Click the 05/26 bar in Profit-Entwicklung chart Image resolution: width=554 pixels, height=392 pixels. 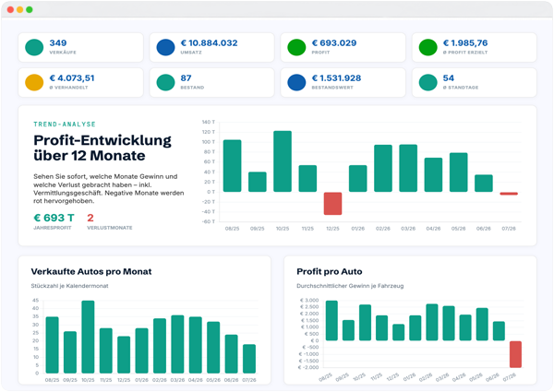click(458, 172)
